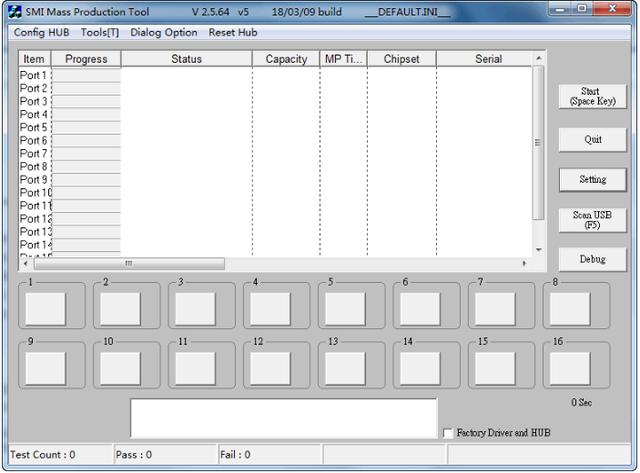Select port slot 12 box
Viewport: 640px width, 473px height.
(x=270, y=369)
